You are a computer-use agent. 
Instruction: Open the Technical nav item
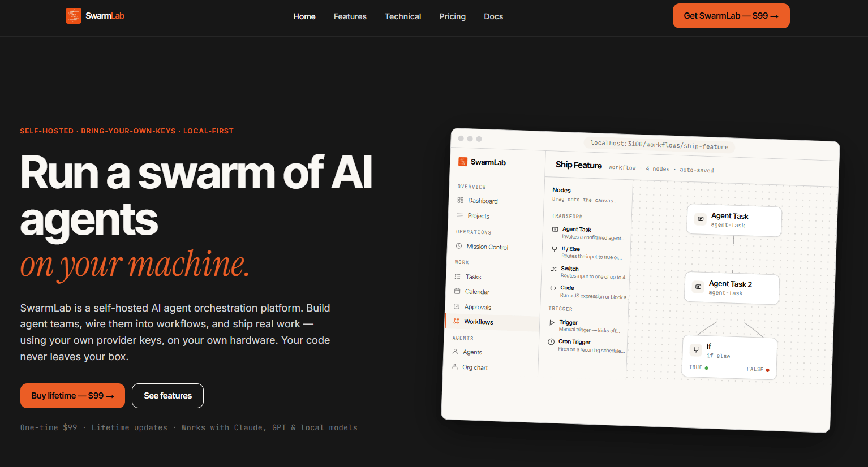[x=403, y=16]
